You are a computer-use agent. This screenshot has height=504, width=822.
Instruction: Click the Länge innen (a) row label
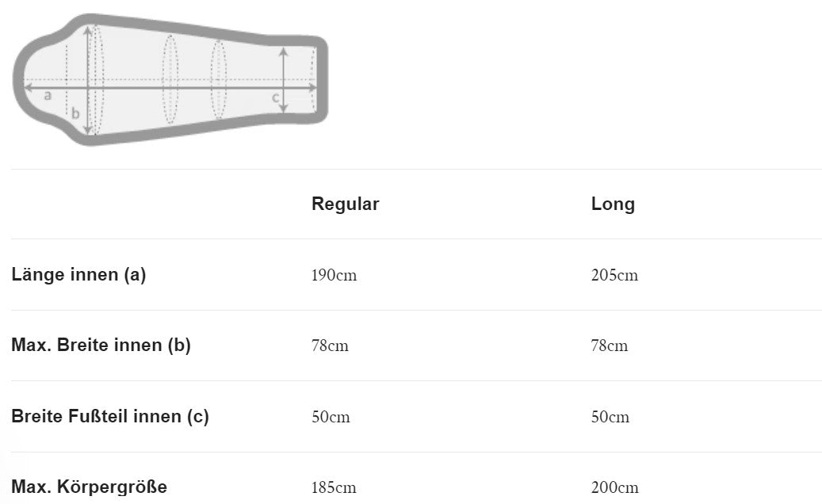tap(78, 275)
